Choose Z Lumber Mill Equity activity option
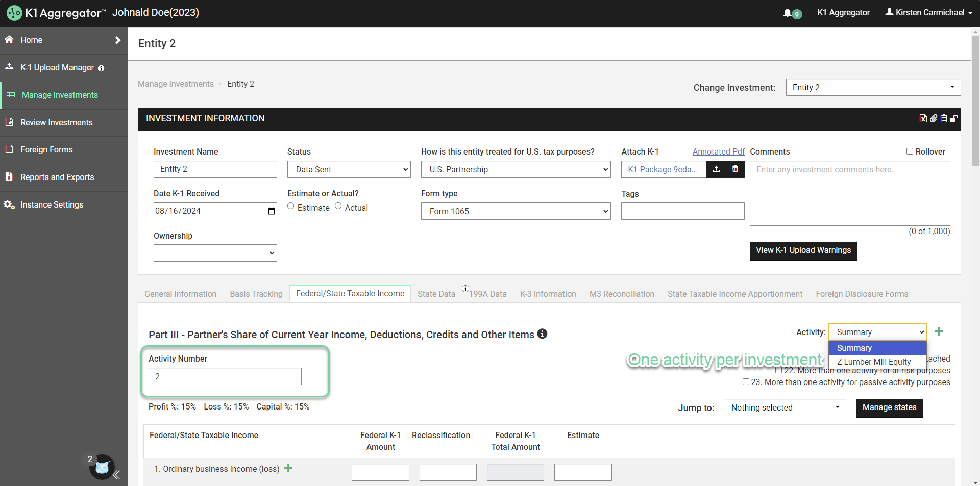Image resolution: width=980 pixels, height=486 pixels. (x=873, y=362)
